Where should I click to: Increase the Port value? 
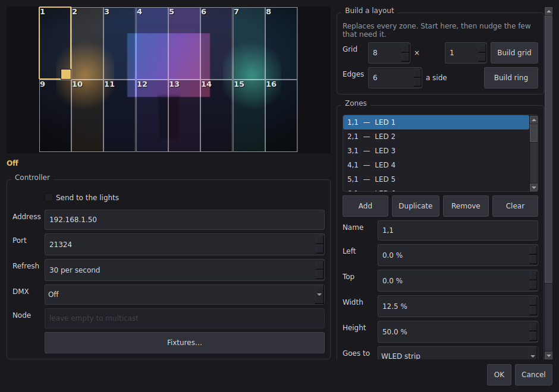[x=320, y=239]
